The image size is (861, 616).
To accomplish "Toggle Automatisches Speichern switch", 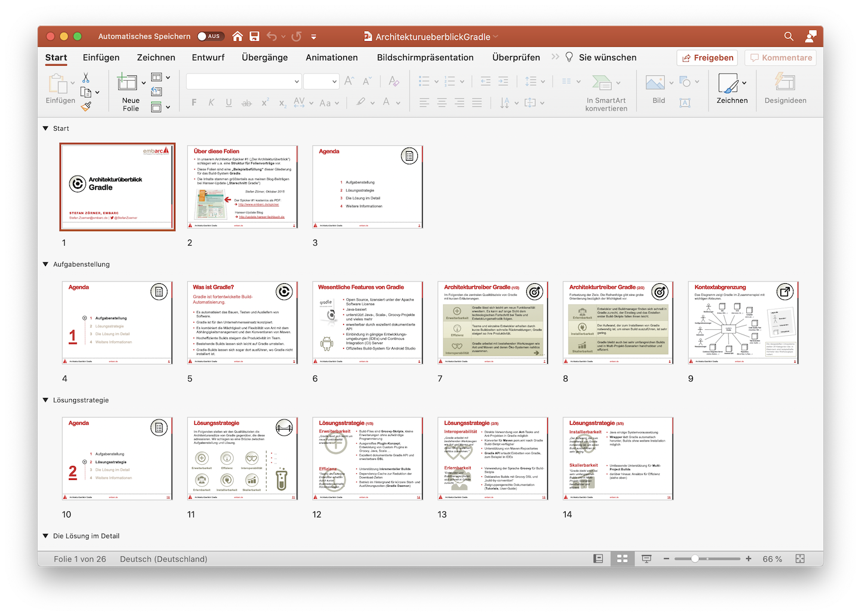I will point(210,36).
